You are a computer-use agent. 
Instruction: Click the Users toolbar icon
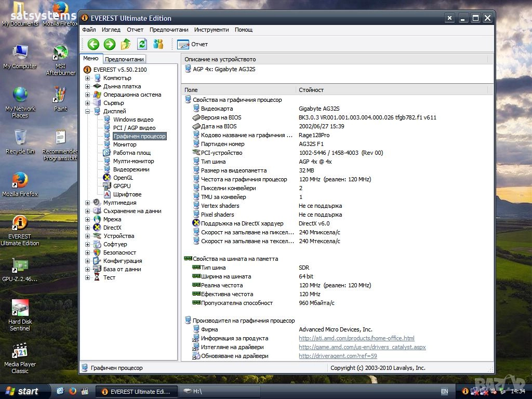(x=158, y=44)
